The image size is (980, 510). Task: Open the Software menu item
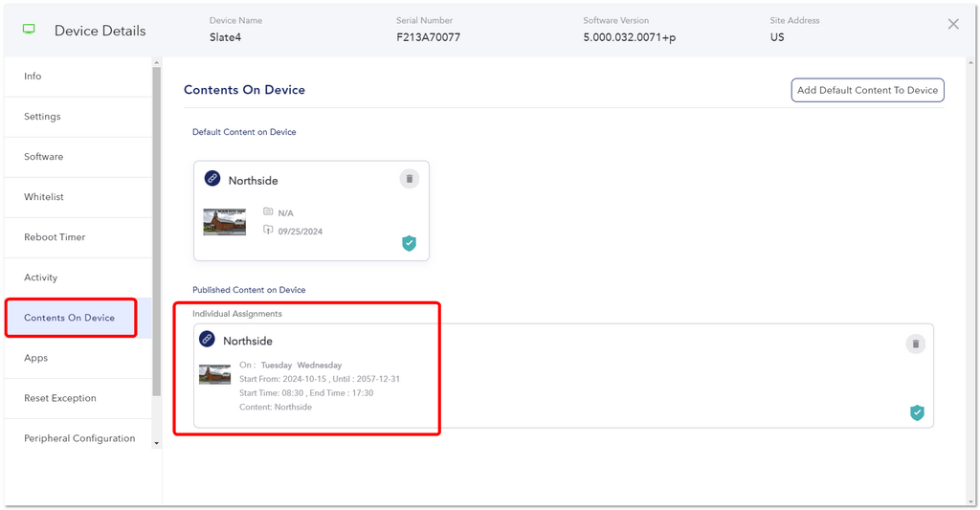coord(78,157)
